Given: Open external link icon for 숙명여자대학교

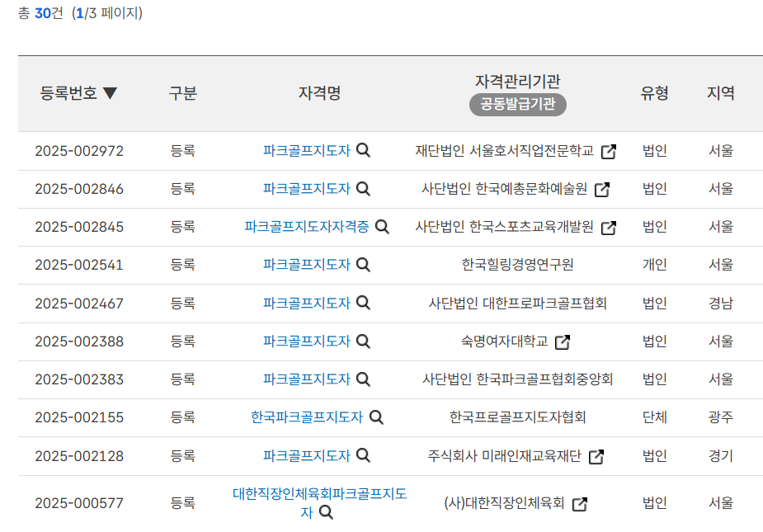Looking at the screenshot, I should [x=563, y=342].
